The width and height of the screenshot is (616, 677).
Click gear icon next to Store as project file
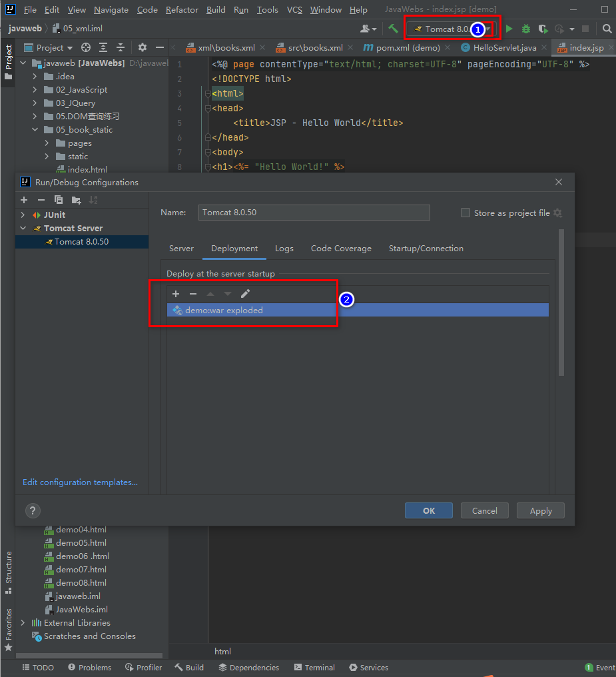558,213
